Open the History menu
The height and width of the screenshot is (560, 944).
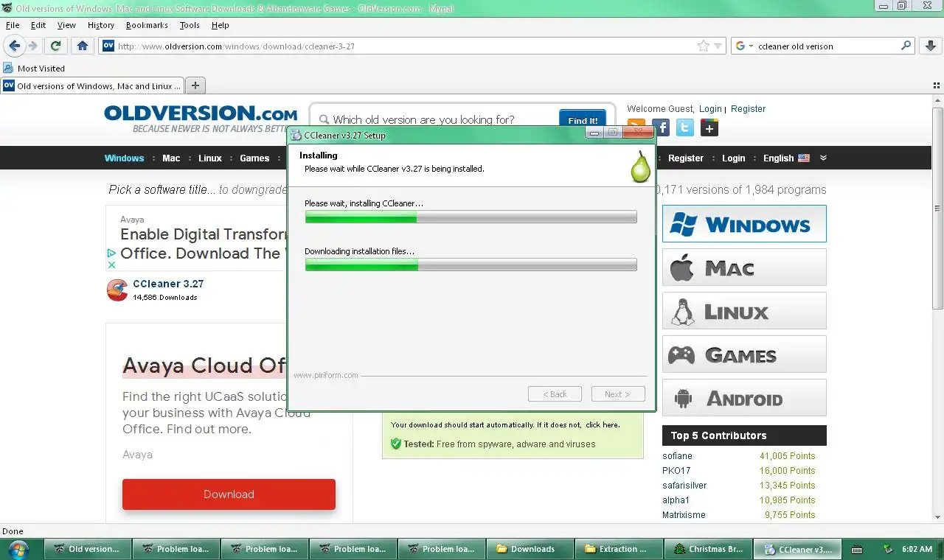pyautogui.click(x=101, y=25)
